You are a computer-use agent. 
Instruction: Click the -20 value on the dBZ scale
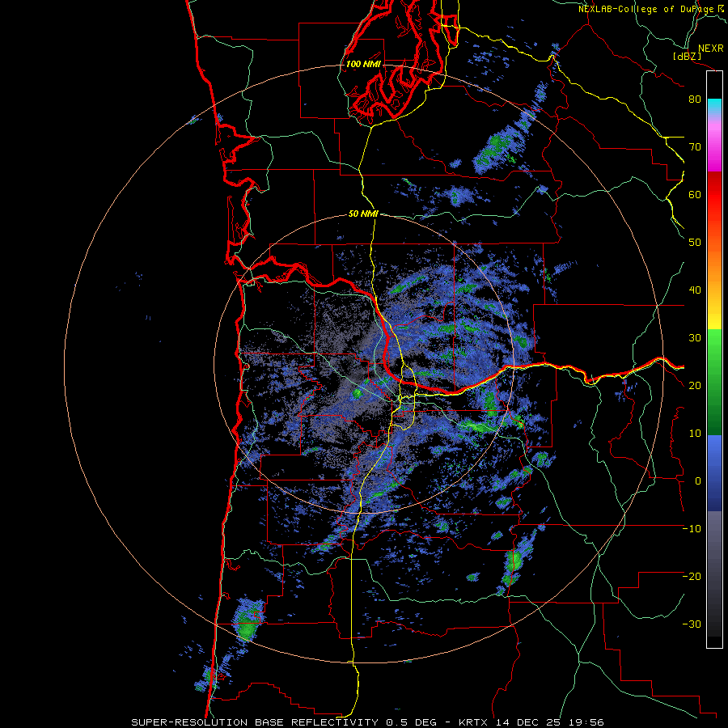click(x=692, y=576)
